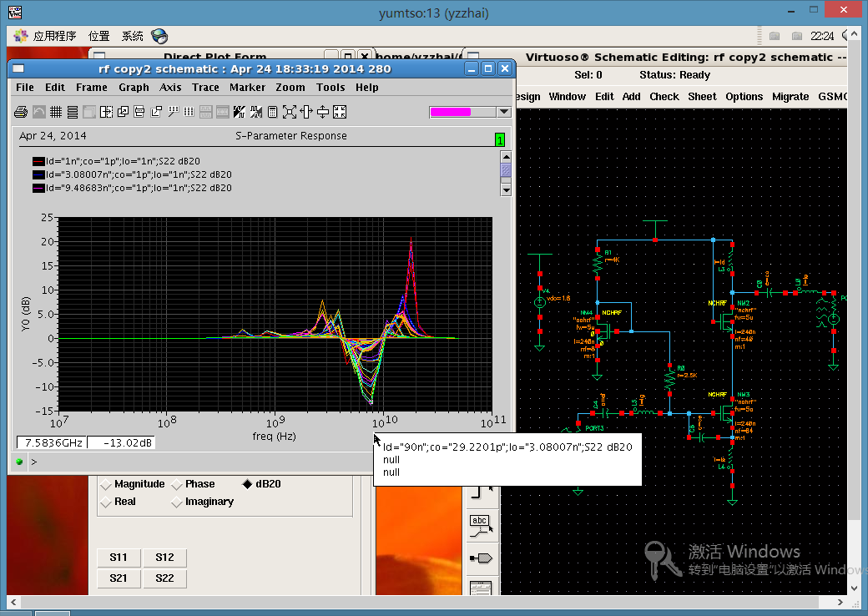Open the Trace menu in waveform window
Viewport: 868px width, 616px height.
click(x=205, y=88)
